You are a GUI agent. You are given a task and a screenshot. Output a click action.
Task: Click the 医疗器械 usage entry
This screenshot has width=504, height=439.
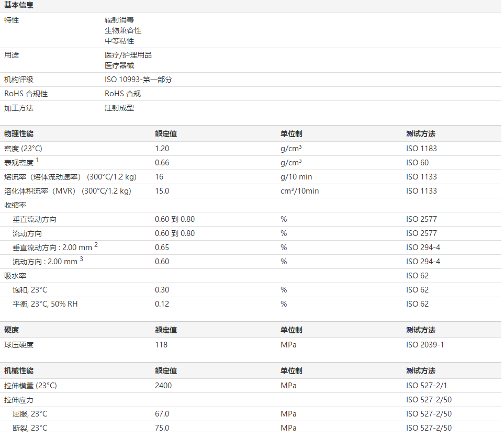coord(119,65)
